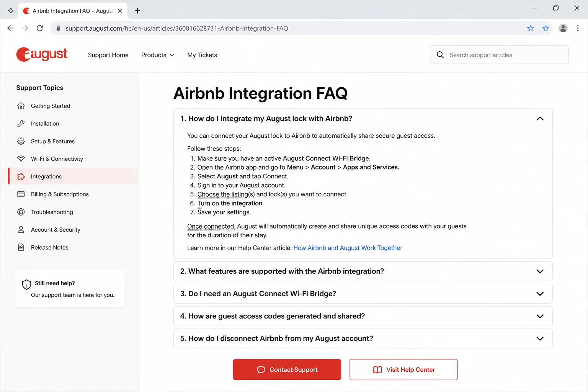Select Release Notes topic

(73, 247)
